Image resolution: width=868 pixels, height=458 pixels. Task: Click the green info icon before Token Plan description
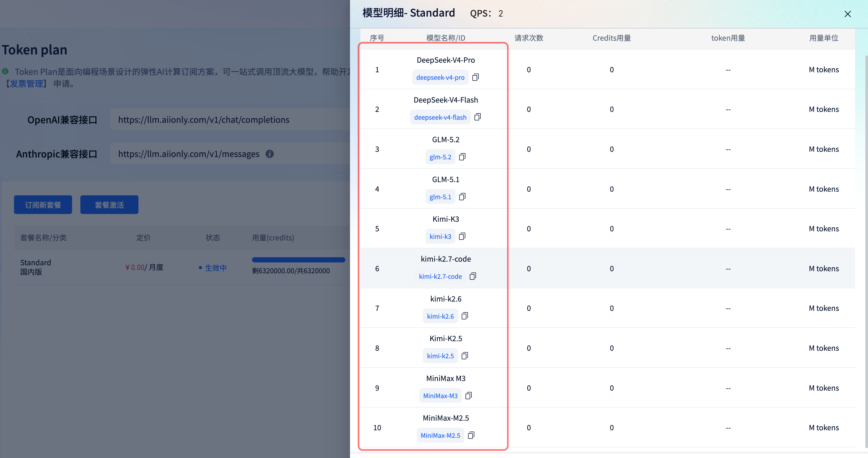(5, 71)
